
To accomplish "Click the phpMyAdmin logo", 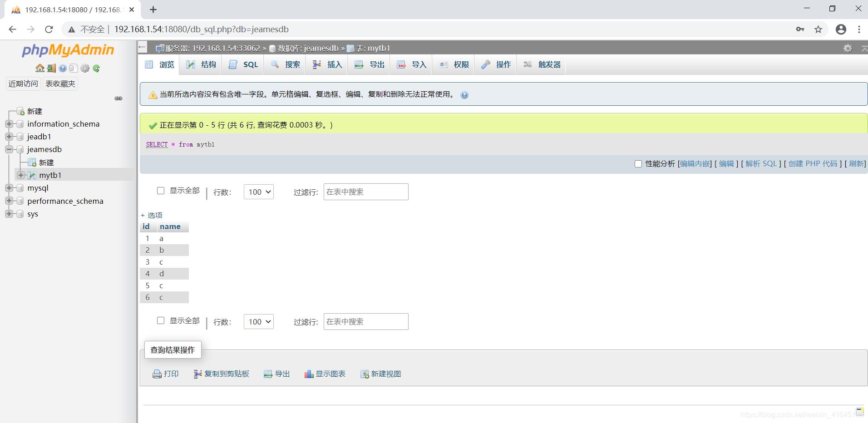I will click(68, 50).
